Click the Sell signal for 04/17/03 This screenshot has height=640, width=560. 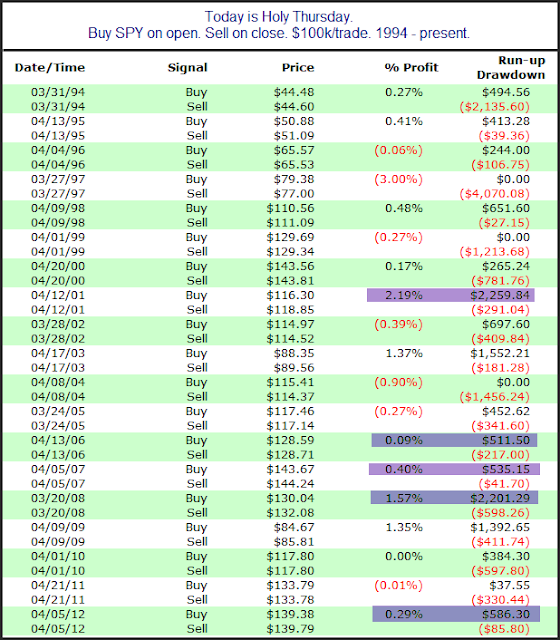(x=197, y=367)
